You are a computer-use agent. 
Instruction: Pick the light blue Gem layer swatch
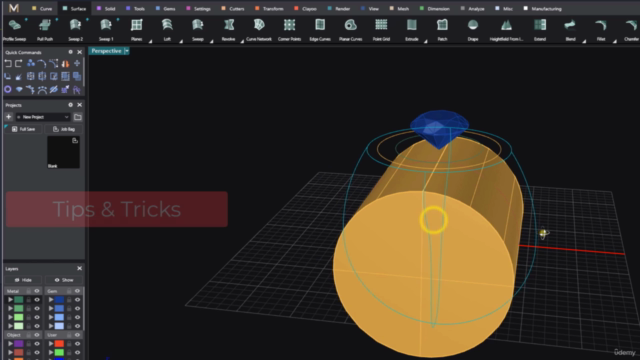click(59, 317)
